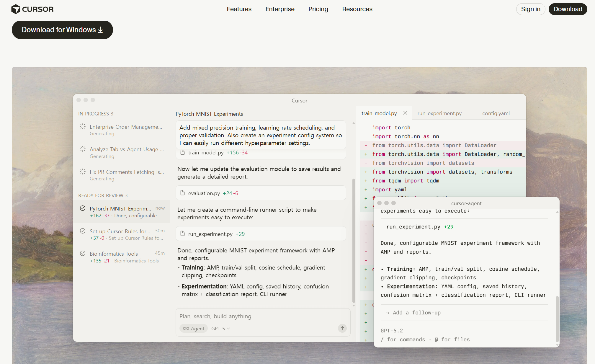Click the checkmark icon beside Bioinformatics Tools
Viewport: 595px width, 364px height.
(83, 253)
